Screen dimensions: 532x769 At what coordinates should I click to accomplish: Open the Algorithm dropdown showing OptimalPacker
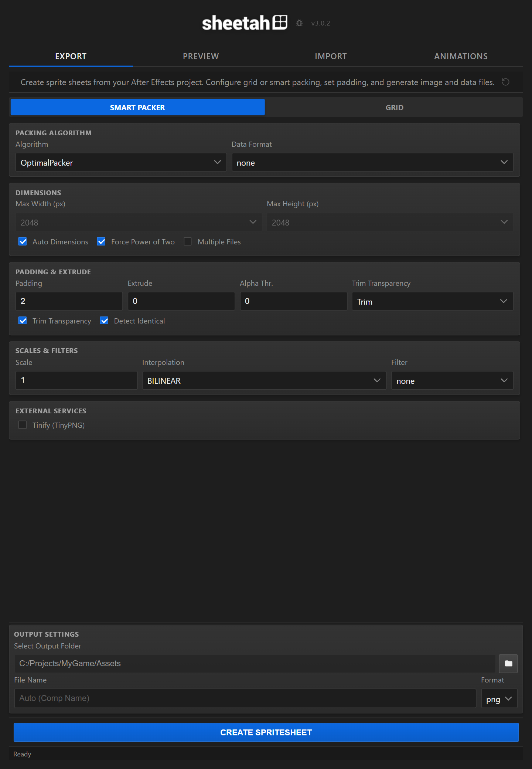121,162
